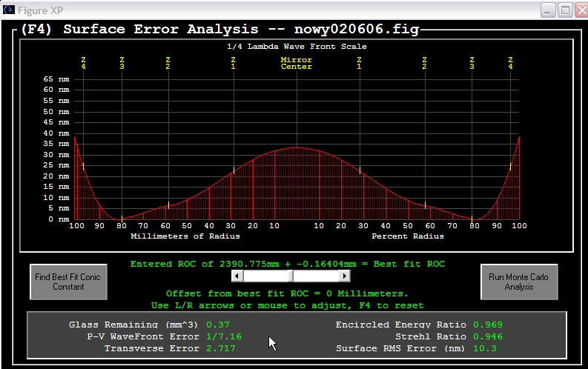588x369 pixels.
Task: Select the Strehl Ratio value 0.946
Action: pyautogui.click(x=487, y=336)
